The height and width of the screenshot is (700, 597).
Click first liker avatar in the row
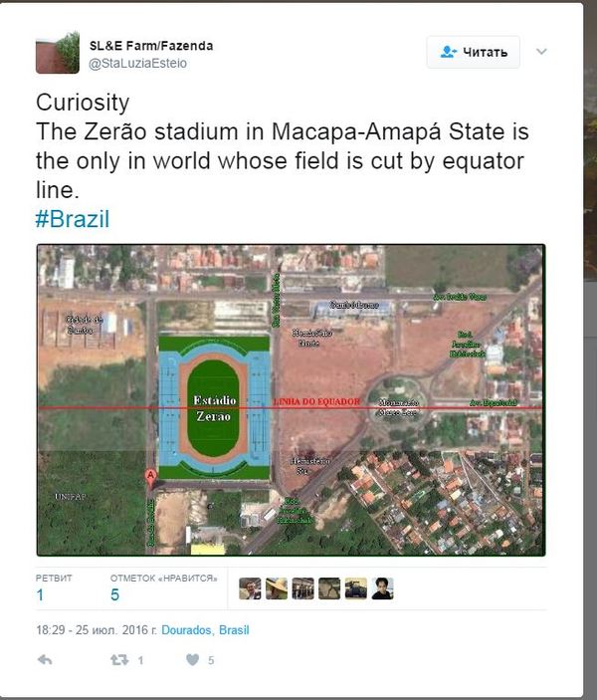pos(250,588)
